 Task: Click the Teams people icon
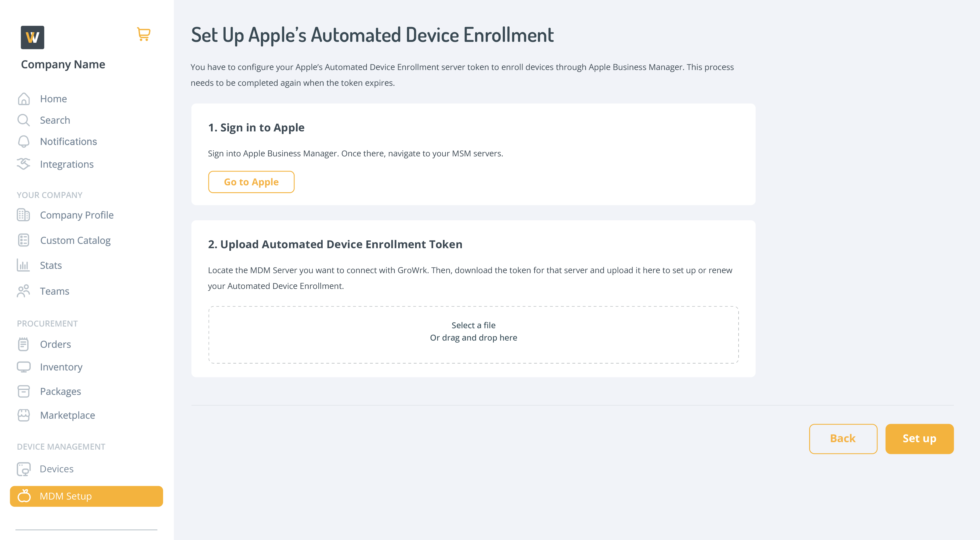(x=24, y=291)
